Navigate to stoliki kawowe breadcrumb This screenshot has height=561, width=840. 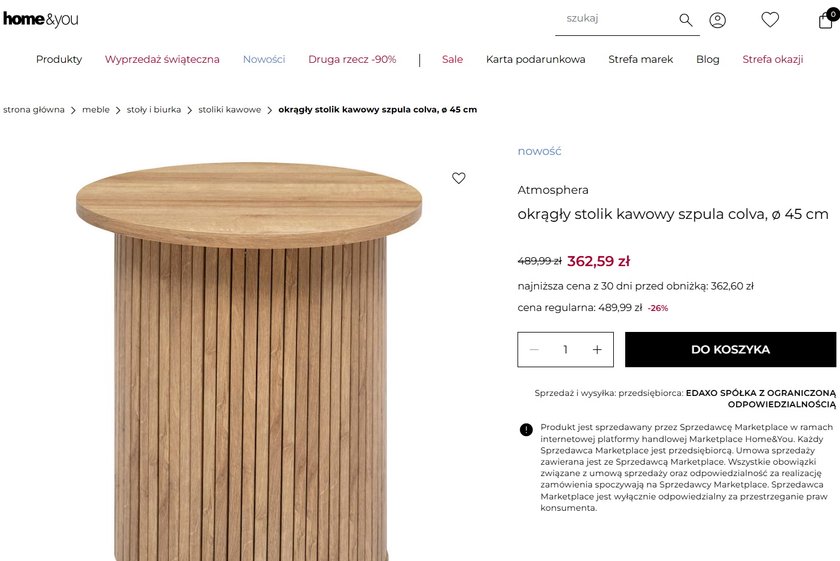click(x=229, y=110)
